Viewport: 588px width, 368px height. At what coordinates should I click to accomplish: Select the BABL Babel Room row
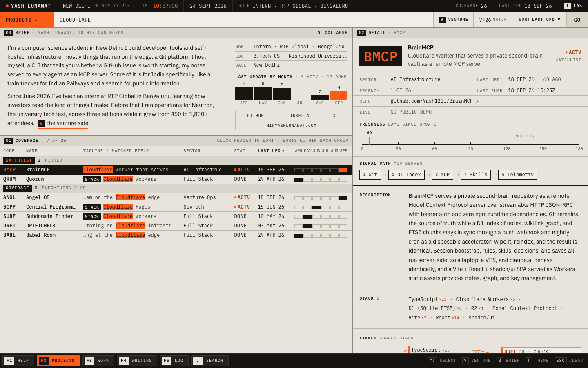click(176, 235)
